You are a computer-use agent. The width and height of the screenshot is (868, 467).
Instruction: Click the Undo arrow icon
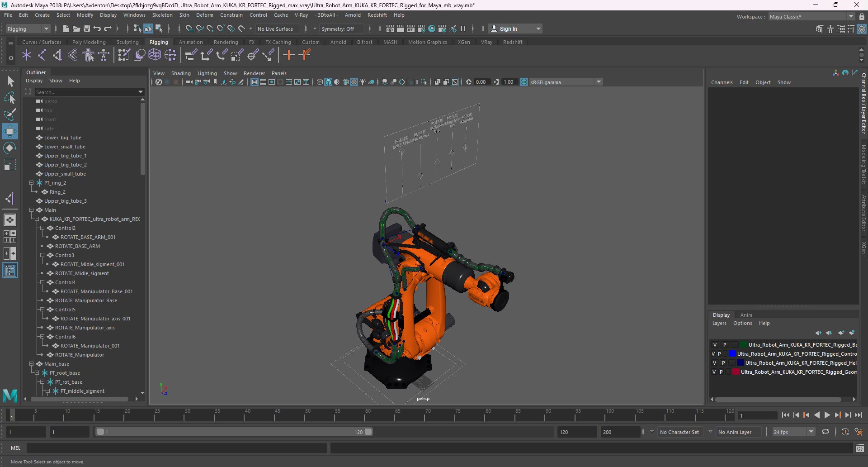tap(97, 29)
